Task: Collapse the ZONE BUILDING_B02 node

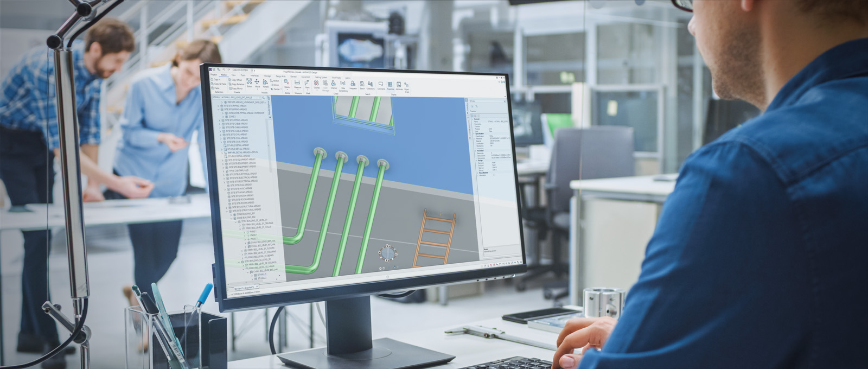Action: pos(231,218)
